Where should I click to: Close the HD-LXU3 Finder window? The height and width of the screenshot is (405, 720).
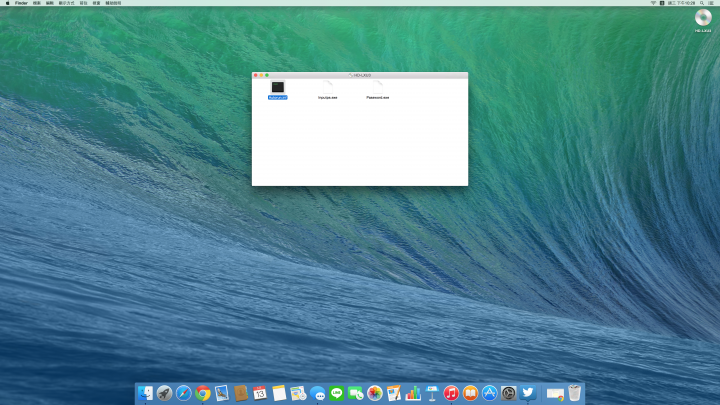point(256,75)
